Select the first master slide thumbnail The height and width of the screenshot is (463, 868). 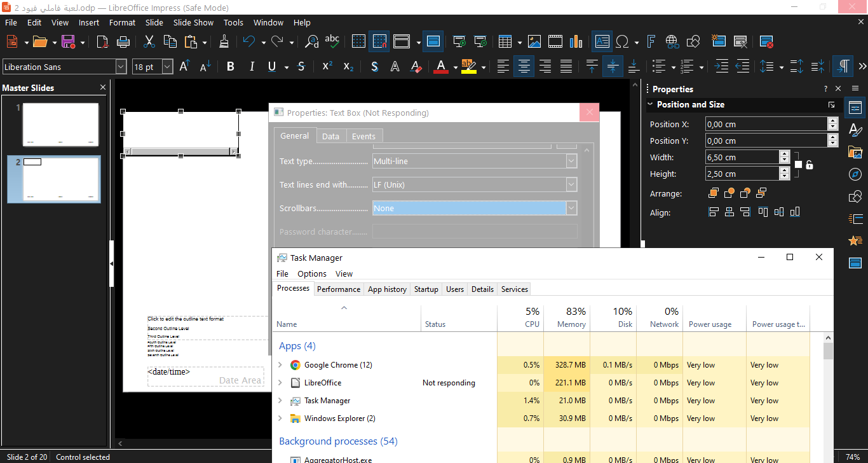click(x=61, y=125)
